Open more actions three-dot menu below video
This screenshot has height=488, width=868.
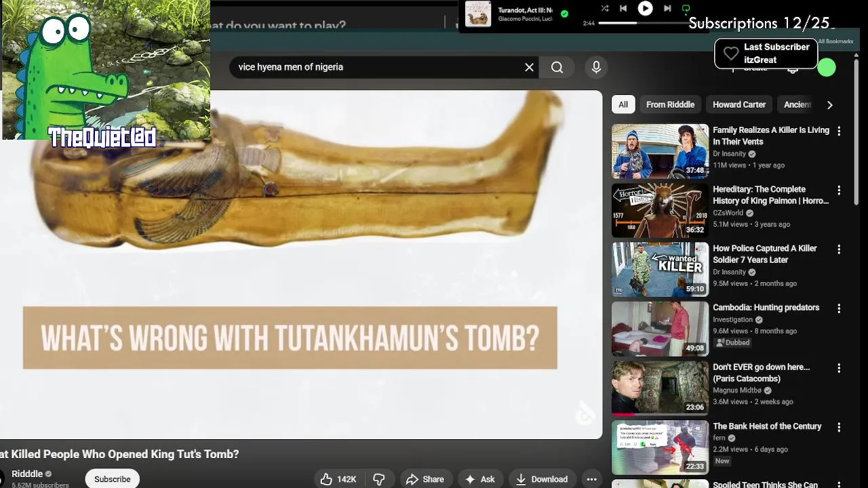[591, 479]
